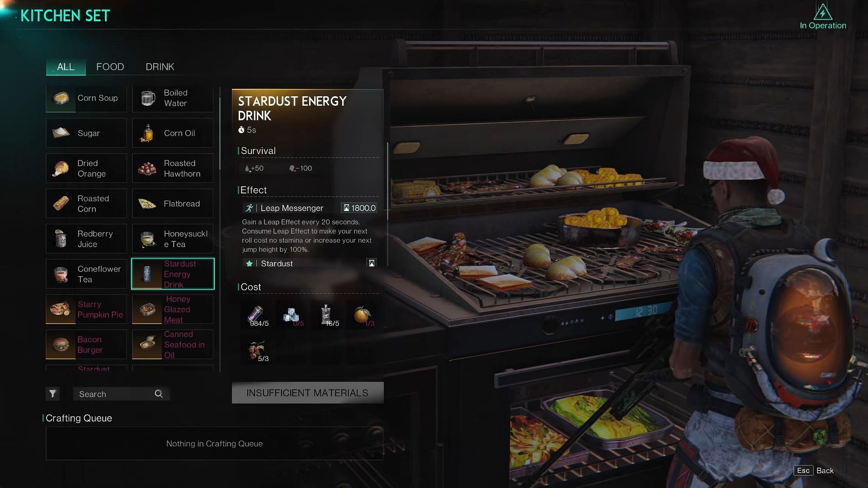Click INSUFFICIENT MATERIALS craft button
This screenshot has width=868, height=488.
[x=307, y=393]
